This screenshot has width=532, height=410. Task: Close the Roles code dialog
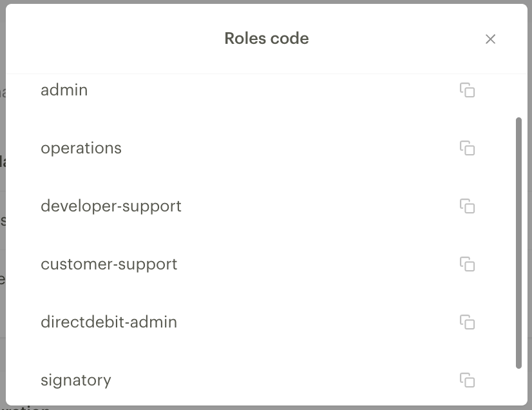(x=490, y=39)
